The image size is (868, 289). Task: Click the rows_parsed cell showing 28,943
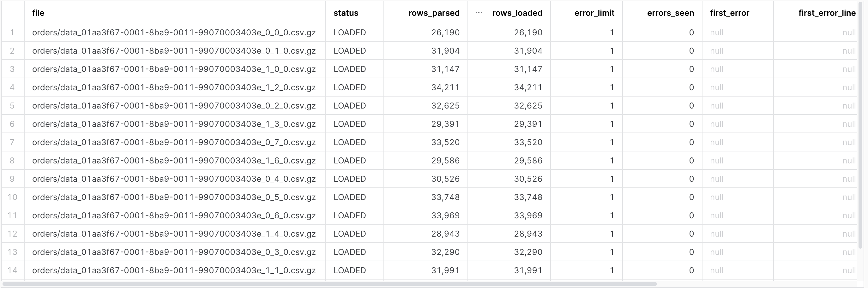(x=445, y=234)
